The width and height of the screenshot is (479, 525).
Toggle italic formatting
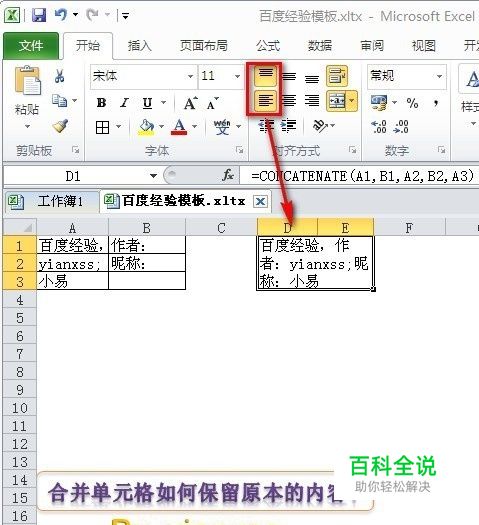point(125,103)
